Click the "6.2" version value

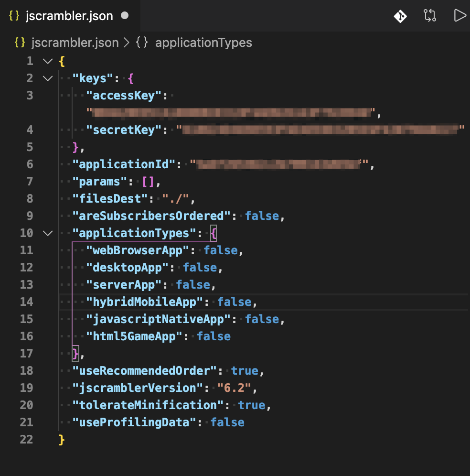tap(234, 388)
